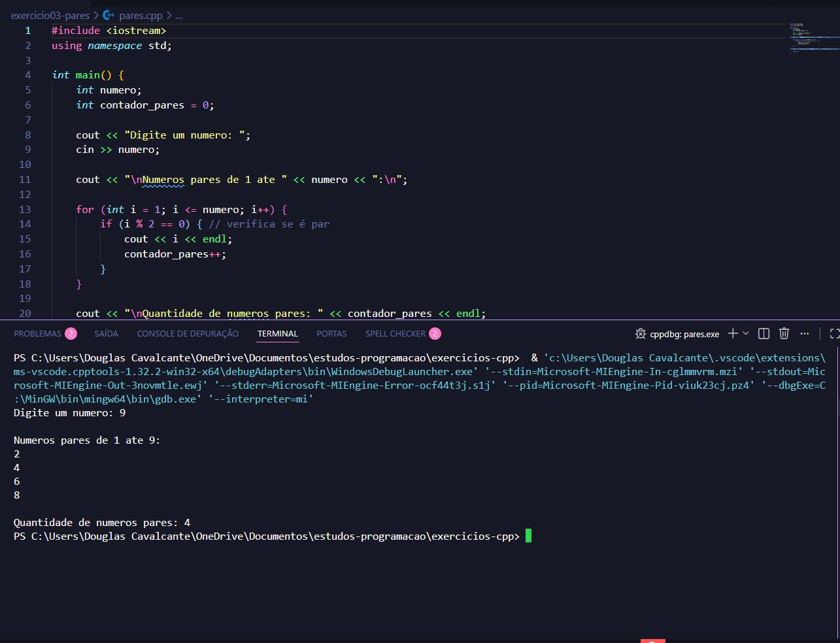Maximize the panel with the fullscreen icon
Screen dimensions: 840x643
834,333
